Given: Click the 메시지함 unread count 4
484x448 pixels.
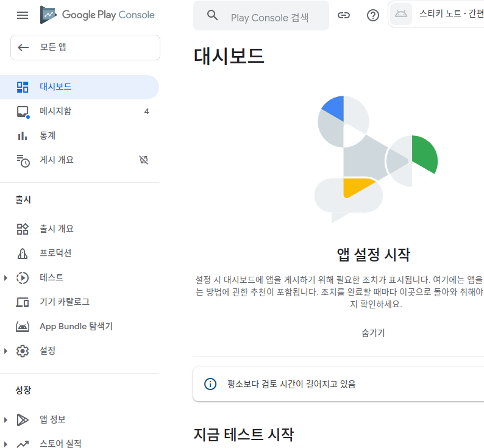Looking at the screenshot, I should [x=147, y=112].
